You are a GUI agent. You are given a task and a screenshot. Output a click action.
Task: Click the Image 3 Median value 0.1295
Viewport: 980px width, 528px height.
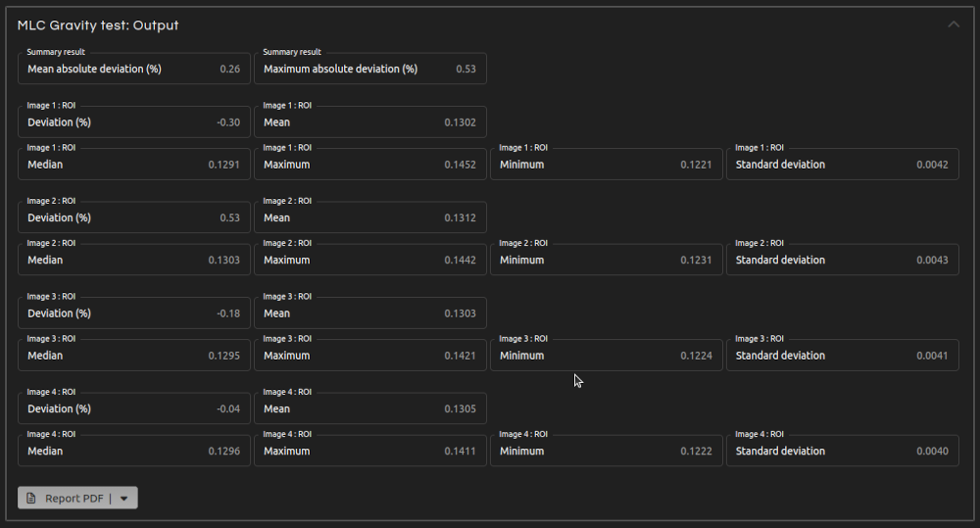[223, 356]
